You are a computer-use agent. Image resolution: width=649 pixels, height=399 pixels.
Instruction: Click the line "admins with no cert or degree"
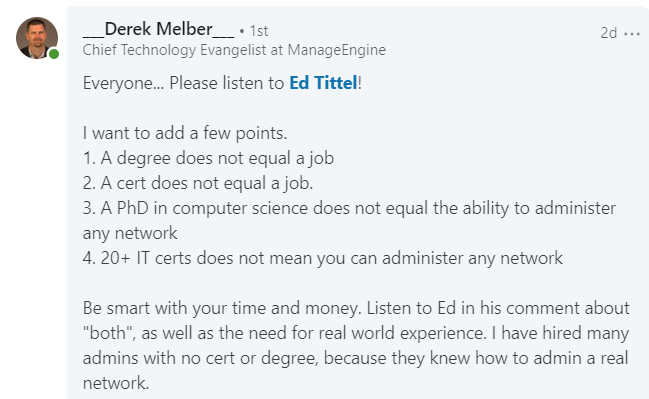click(355, 358)
